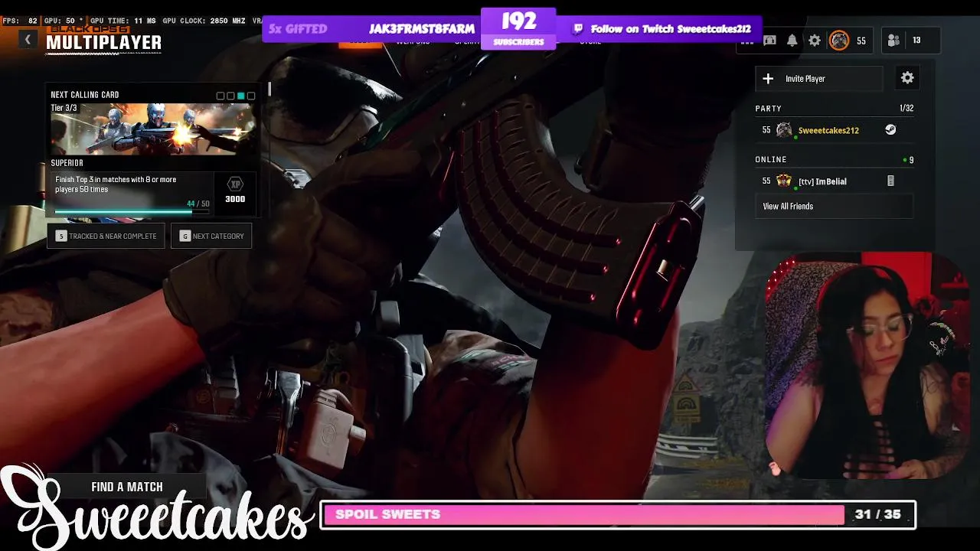The image size is (980, 551).
Task: Open View All Friends
Action: [834, 206]
